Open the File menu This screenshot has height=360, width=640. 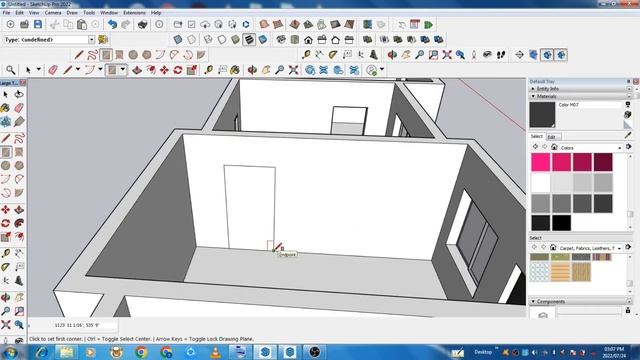[6, 13]
